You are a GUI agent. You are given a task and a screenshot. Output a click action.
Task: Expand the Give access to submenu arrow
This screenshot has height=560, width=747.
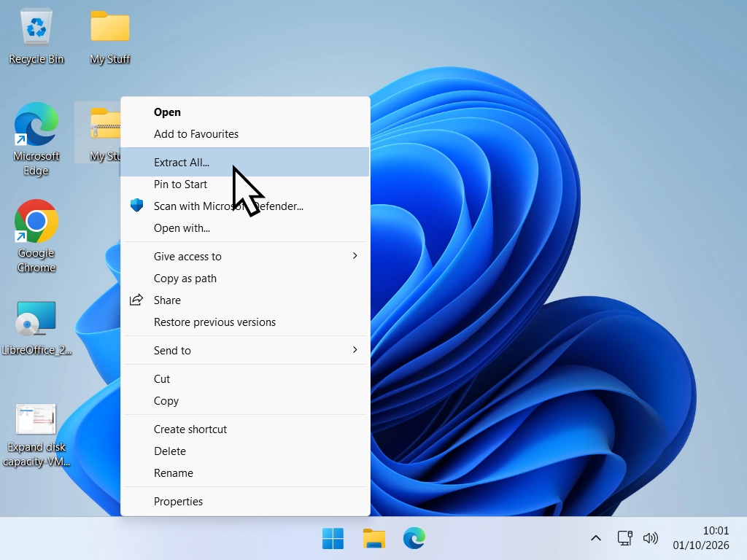click(x=355, y=256)
